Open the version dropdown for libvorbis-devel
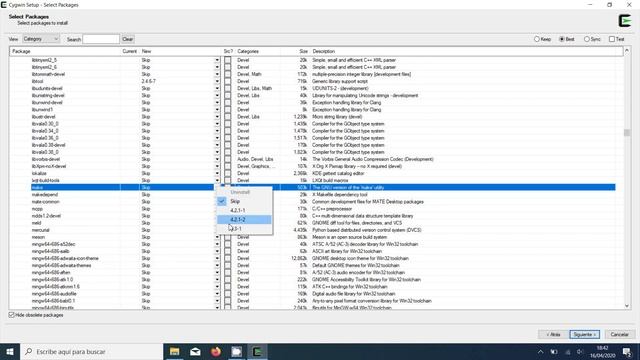 217,159
